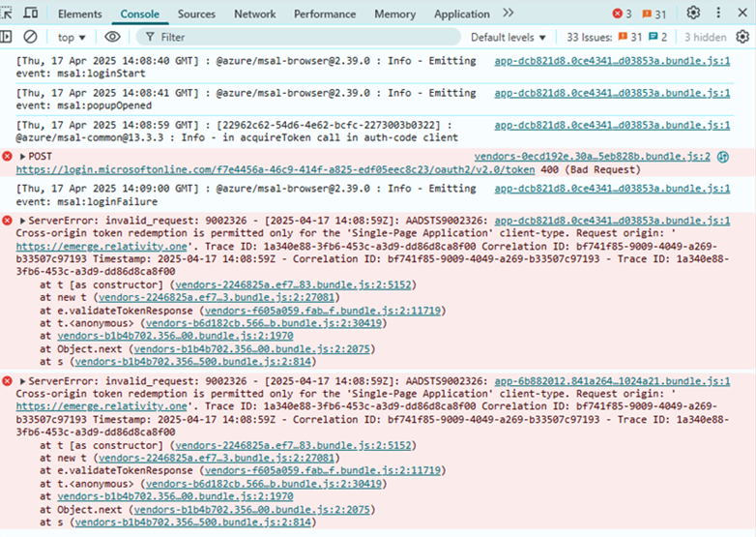Open first error's 'new t' stack link
The height and width of the screenshot is (537, 756).
(x=217, y=297)
